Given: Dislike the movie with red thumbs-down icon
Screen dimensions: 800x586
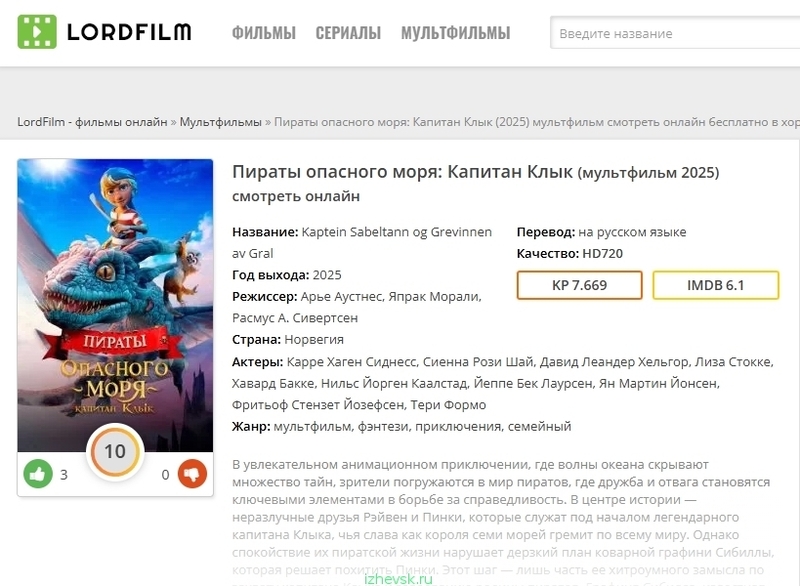Looking at the screenshot, I should click(x=192, y=474).
